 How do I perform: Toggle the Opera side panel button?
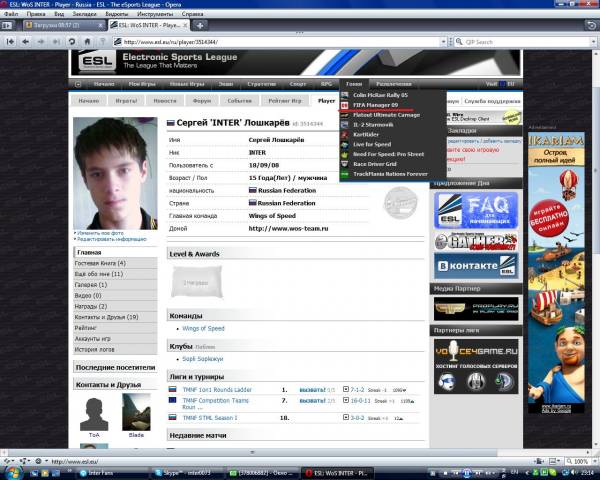[7, 26]
